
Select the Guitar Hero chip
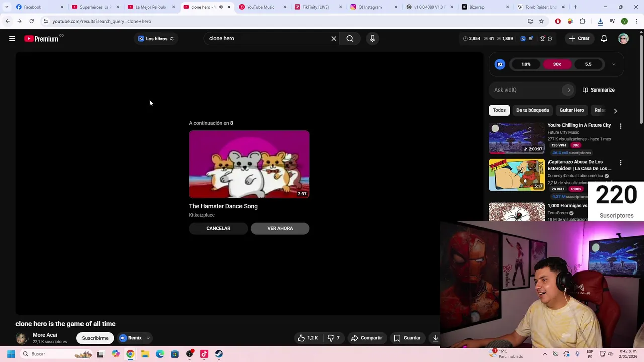572,110
